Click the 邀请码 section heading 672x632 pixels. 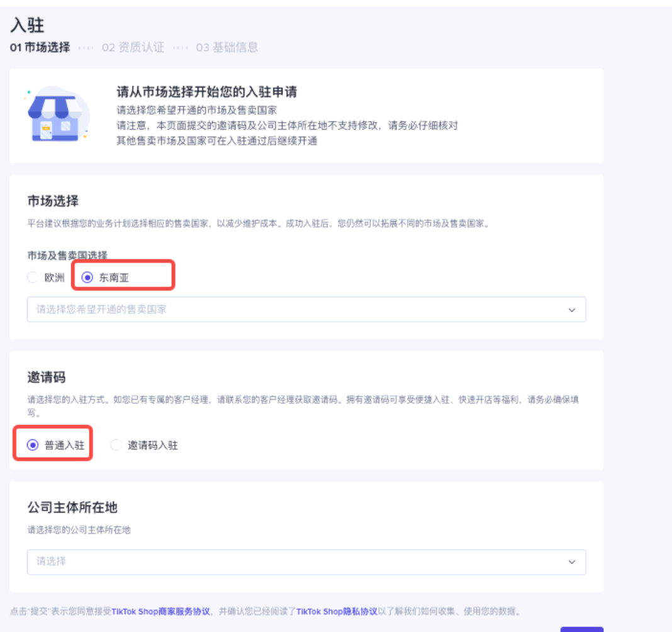pos(47,377)
